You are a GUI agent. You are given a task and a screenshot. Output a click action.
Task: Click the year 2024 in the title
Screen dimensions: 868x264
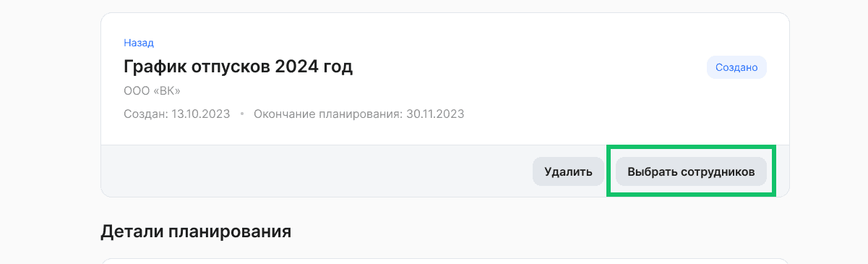click(x=296, y=67)
